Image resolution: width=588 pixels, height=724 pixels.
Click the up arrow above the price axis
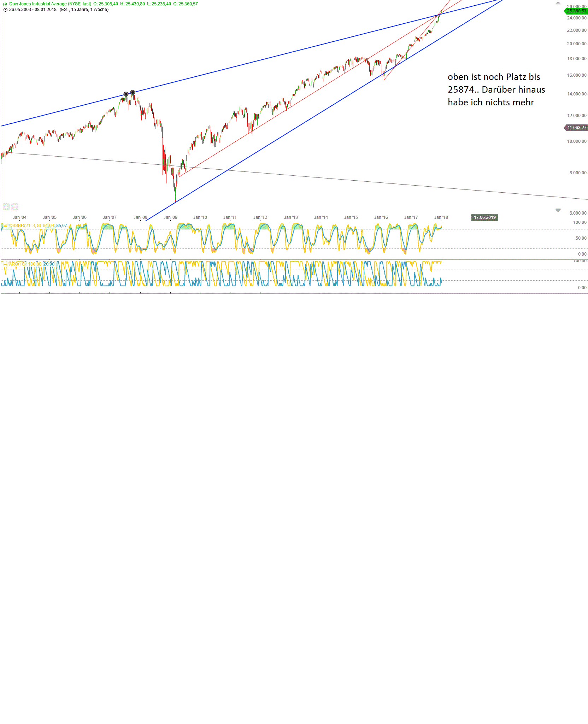click(x=558, y=3)
